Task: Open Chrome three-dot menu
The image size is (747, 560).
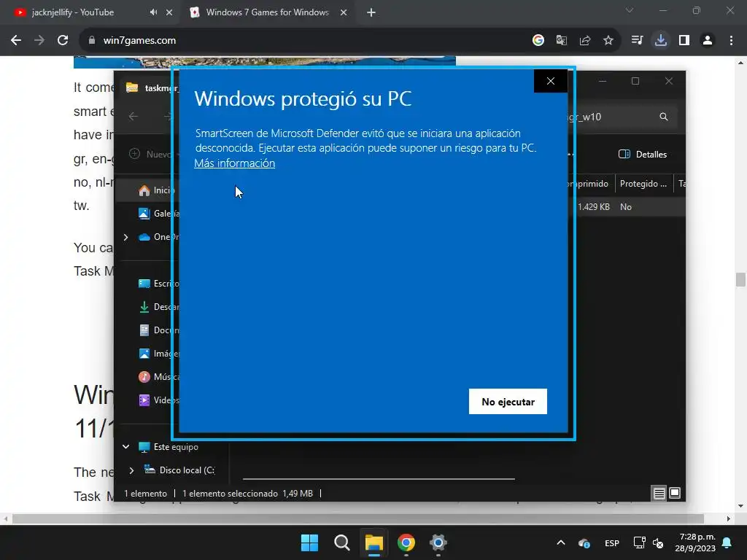Action: click(x=731, y=41)
